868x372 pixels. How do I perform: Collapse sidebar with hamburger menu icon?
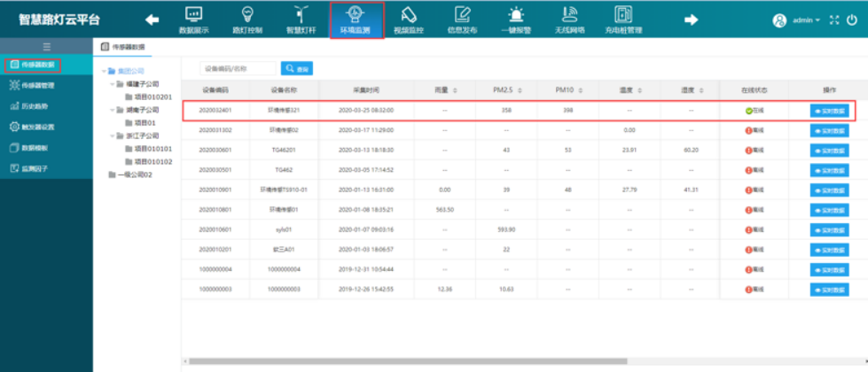click(46, 46)
